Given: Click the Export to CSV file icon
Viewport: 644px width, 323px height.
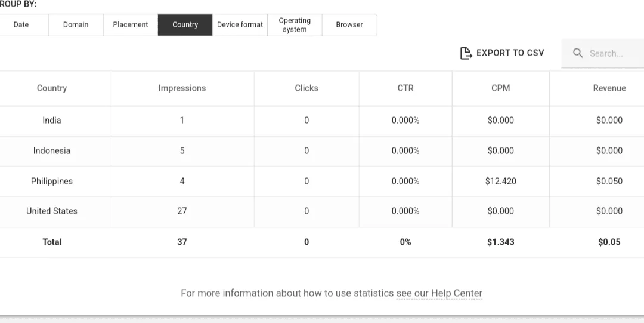Looking at the screenshot, I should coord(466,53).
